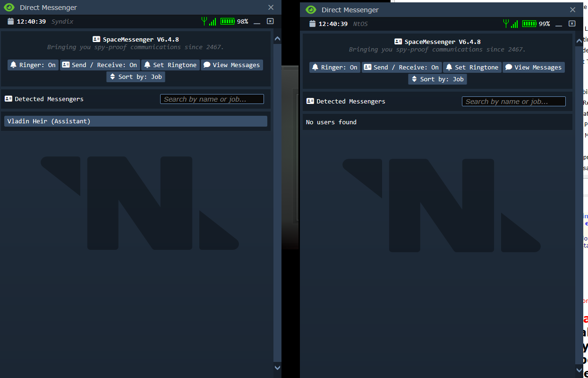Image resolution: width=588 pixels, height=378 pixels.
Task: Toggle Send / Receive: On in Syndix window
Action: tap(100, 65)
